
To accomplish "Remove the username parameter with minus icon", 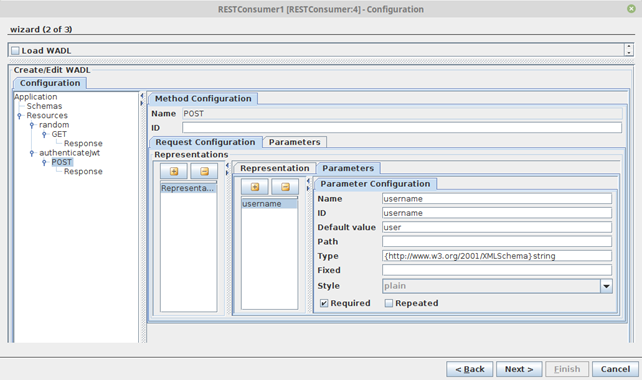I will coord(285,187).
